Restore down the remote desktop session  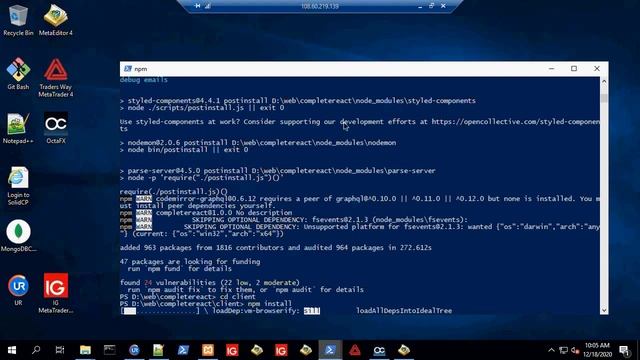point(431,6)
